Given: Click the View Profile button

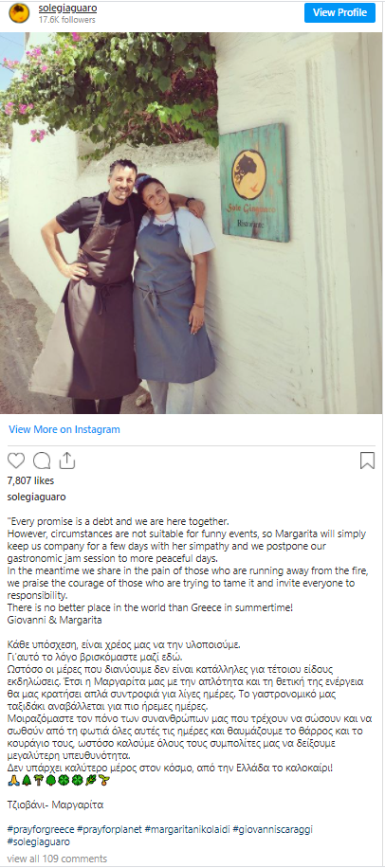Looking at the screenshot, I should 339,12.
